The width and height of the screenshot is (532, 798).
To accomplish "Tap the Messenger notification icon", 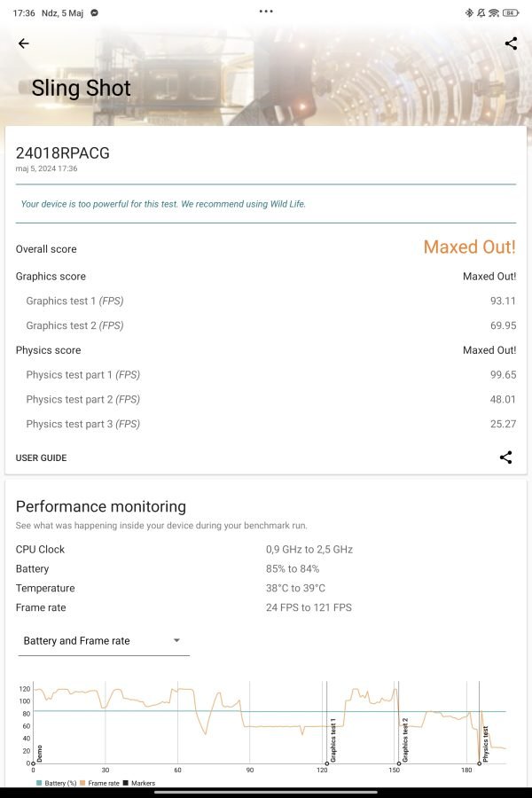I will click(x=95, y=13).
